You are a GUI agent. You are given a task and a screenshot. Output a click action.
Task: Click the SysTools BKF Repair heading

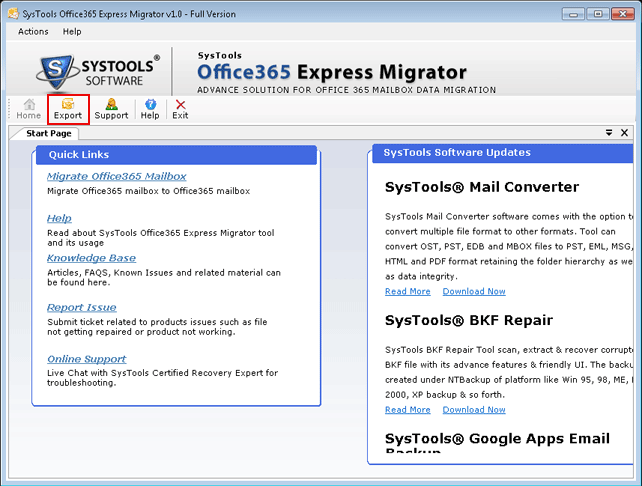(x=469, y=320)
